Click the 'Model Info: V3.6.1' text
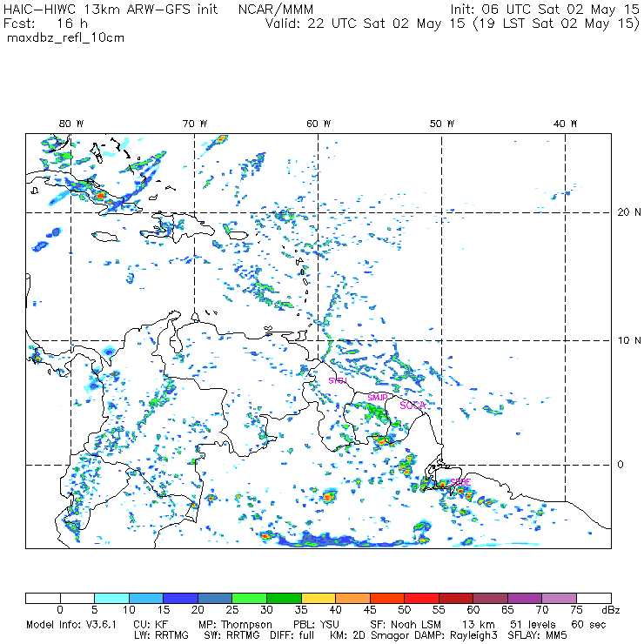 (71, 625)
